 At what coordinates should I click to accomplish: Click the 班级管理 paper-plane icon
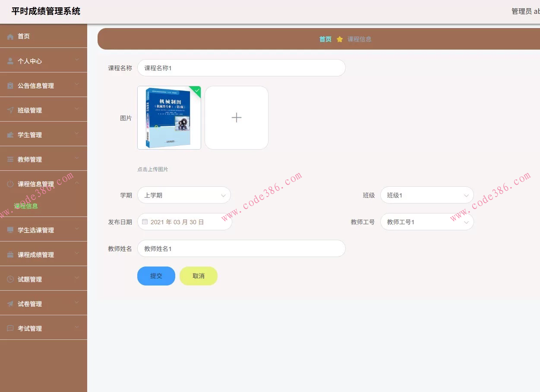pos(10,110)
